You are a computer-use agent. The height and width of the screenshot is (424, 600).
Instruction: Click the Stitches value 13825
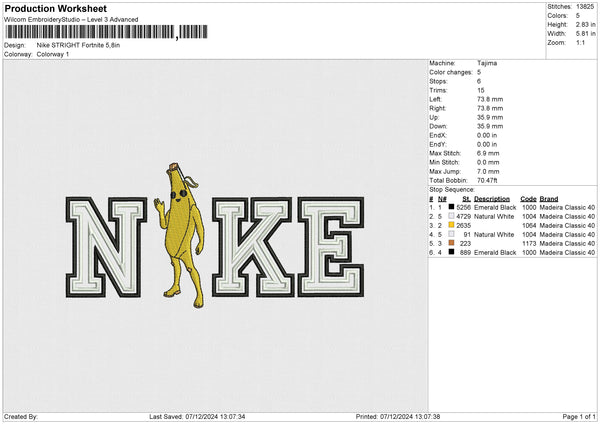(x=585, y=7)
